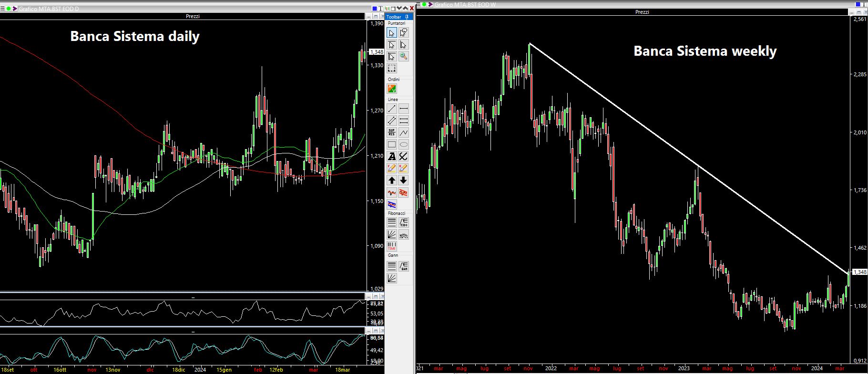868x374 pixels.
Task: Click the GAN extension tool
Action: click(x=403, y=266)
